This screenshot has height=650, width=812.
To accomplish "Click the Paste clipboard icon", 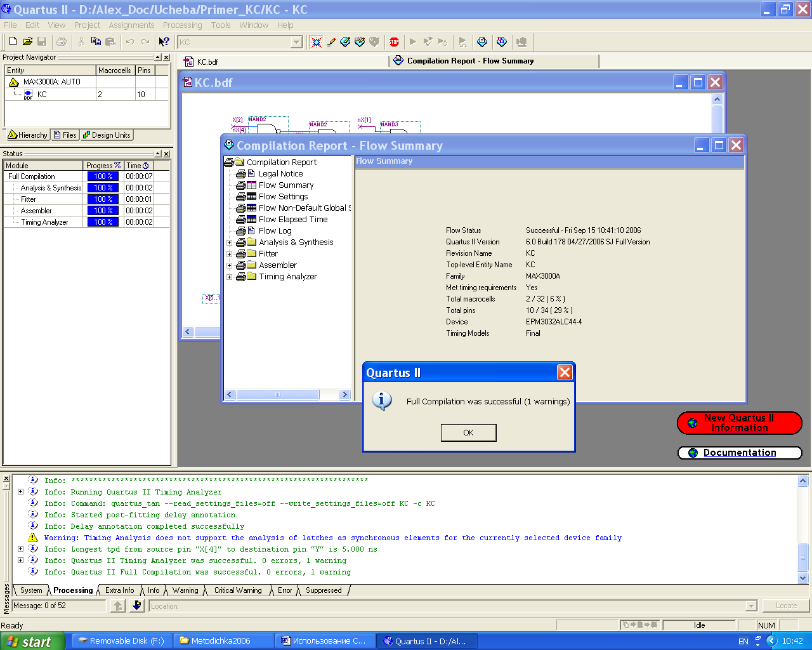I will [x=110, y=41].
